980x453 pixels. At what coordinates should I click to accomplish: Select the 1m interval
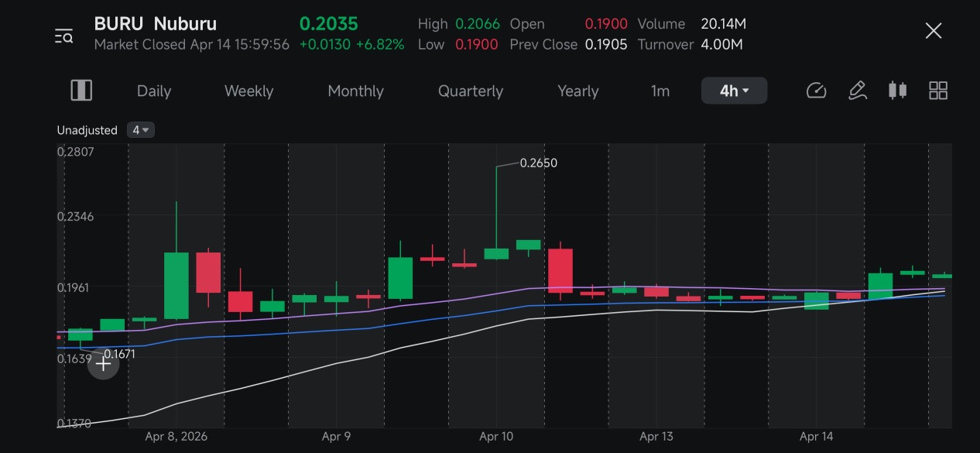660,91
